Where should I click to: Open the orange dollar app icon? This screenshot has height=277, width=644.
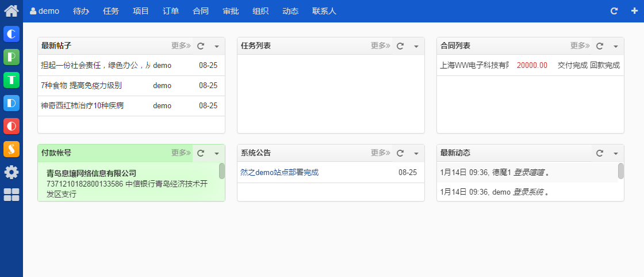[11, 149]
